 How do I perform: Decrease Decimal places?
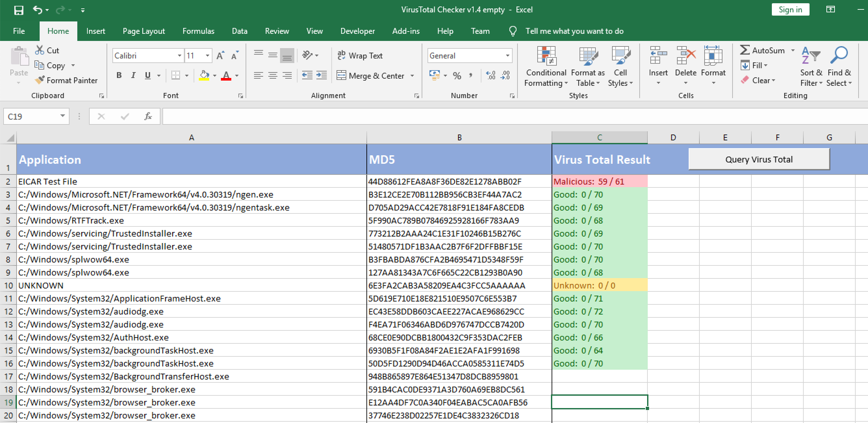point(505,75)
